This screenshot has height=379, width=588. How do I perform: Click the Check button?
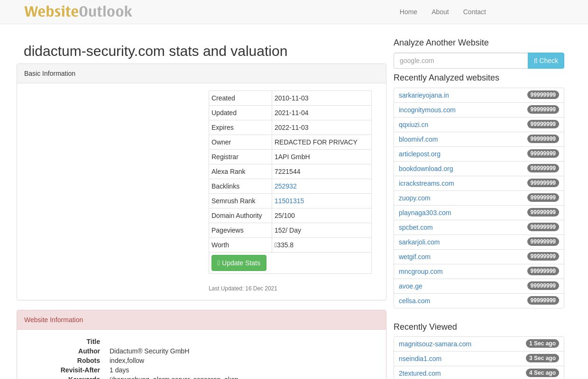click(546, 61)
